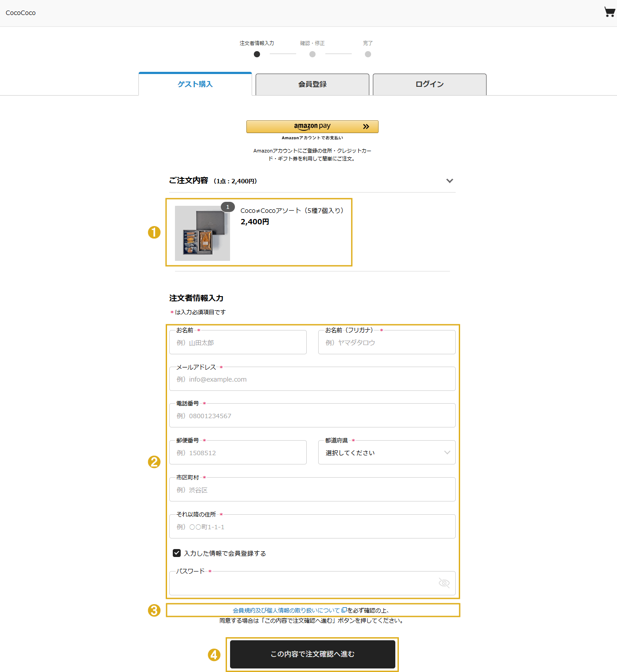Viewport: 617px width, 672px height.
Task: Click the 注文者情報入力 progress step dot
Action: pos(257,54)
